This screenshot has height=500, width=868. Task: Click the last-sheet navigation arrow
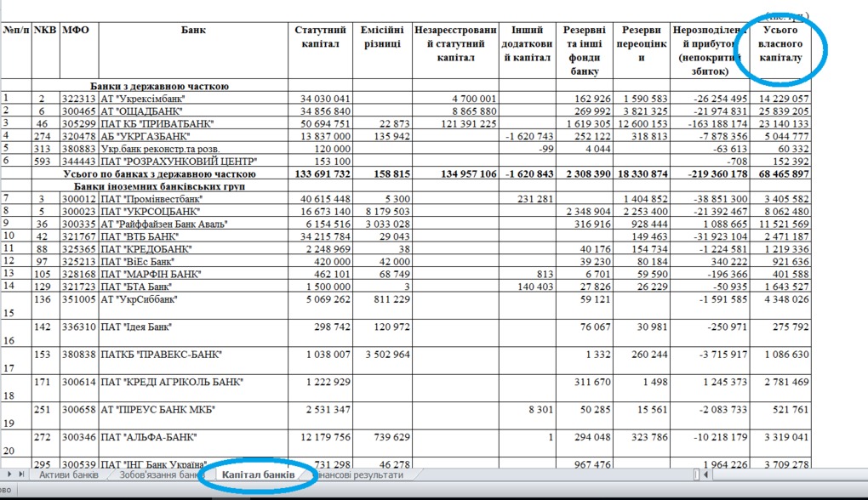click(x=21, y=474)
